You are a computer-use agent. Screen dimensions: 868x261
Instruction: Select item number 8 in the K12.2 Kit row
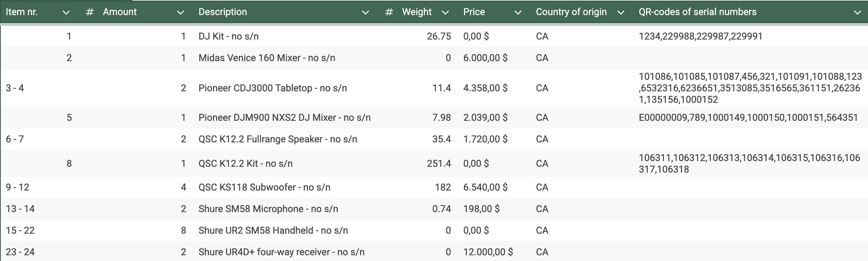(x=69, y=164)
